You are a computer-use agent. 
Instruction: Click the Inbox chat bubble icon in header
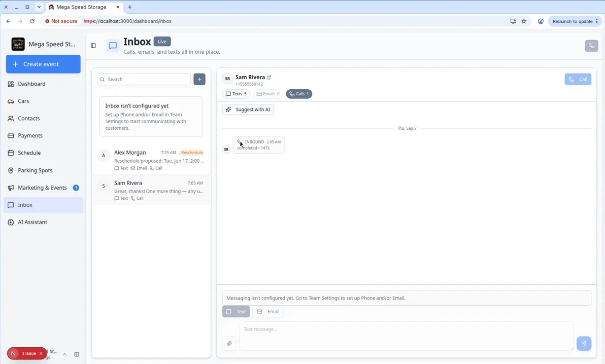(x=113, y=46)
